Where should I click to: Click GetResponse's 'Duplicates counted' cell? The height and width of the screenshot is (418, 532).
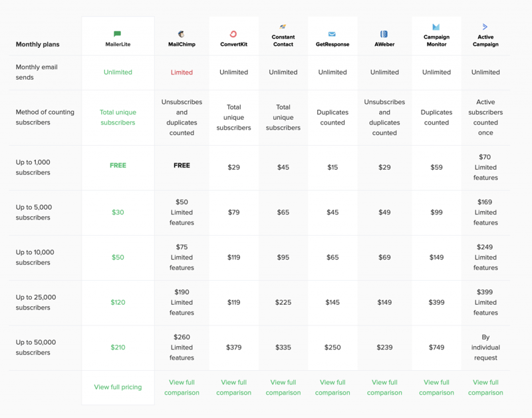pos(332,117)
